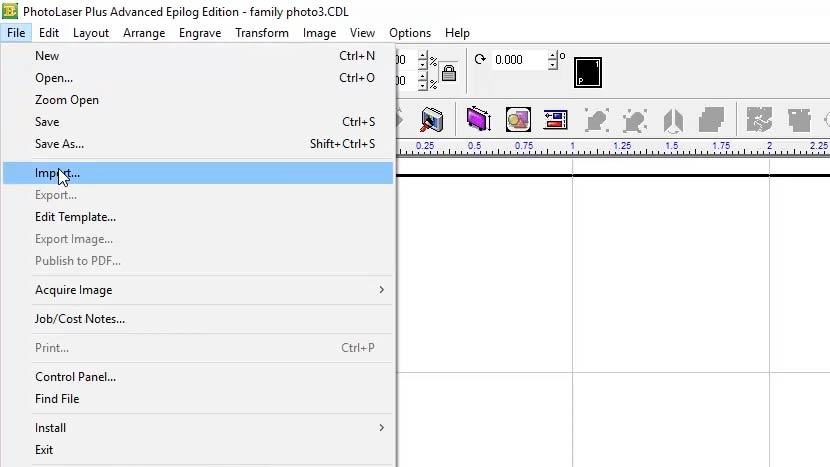Click the rotation angle input field
830x467 pixels.
519,60
